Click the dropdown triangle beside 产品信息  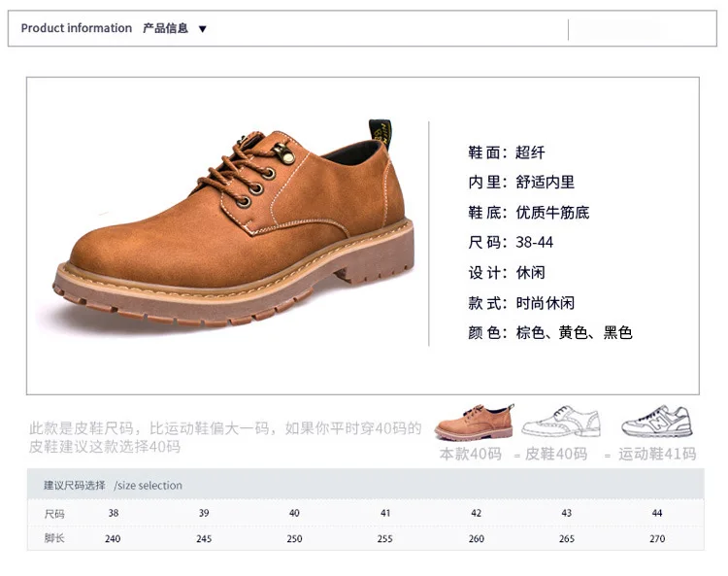point(203,29)
